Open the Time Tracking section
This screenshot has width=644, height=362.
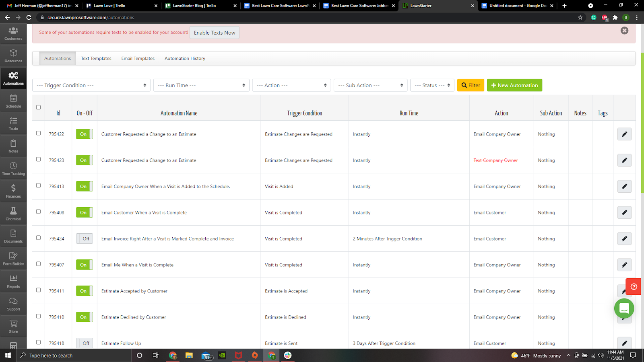13,168
